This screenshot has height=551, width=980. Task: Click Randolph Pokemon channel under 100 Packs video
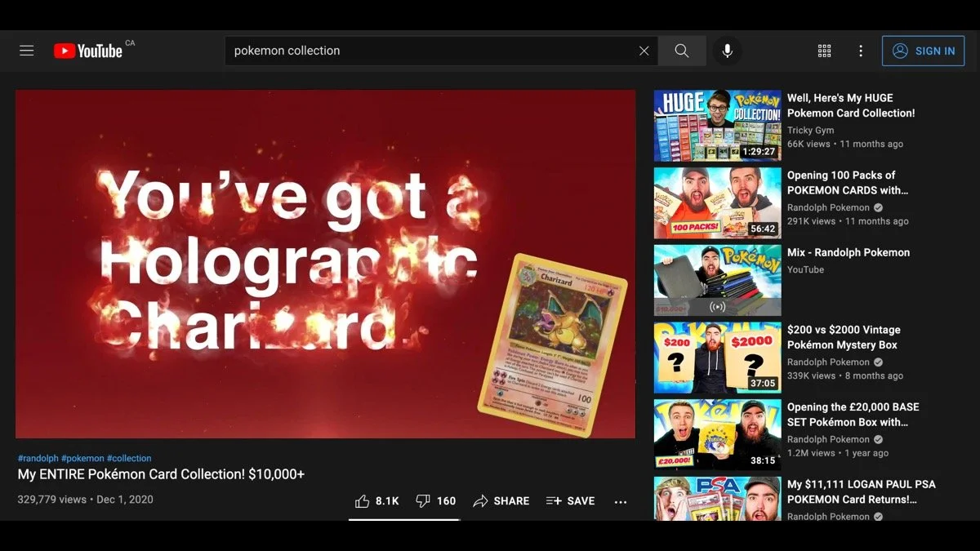pos(828,207)
